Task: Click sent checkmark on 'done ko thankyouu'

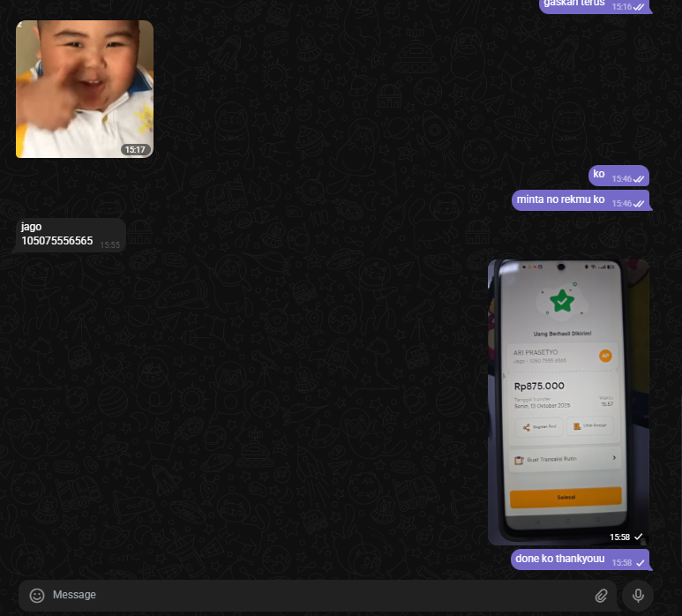Action: pyautogui.click(x=641, y=563)
